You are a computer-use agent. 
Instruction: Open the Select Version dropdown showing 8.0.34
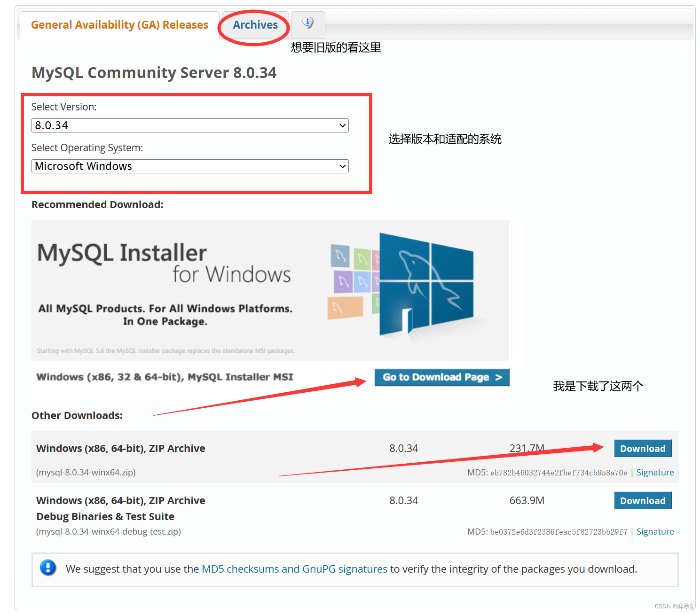[x=190, y=125]
